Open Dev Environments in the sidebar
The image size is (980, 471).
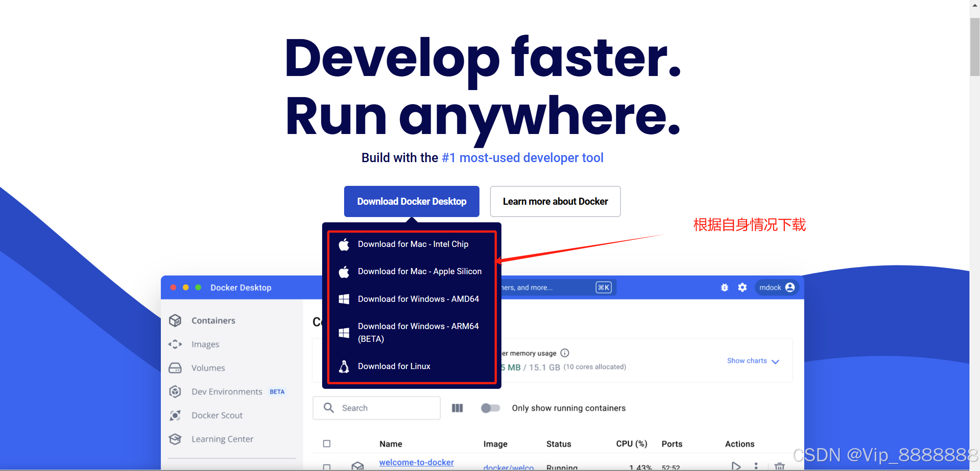coord(227,392)
